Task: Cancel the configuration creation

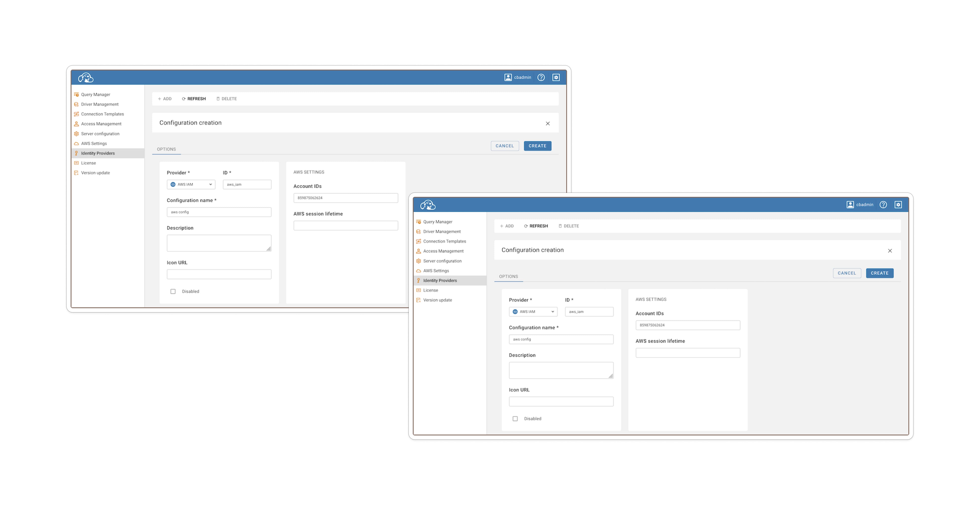Action: 847,273
